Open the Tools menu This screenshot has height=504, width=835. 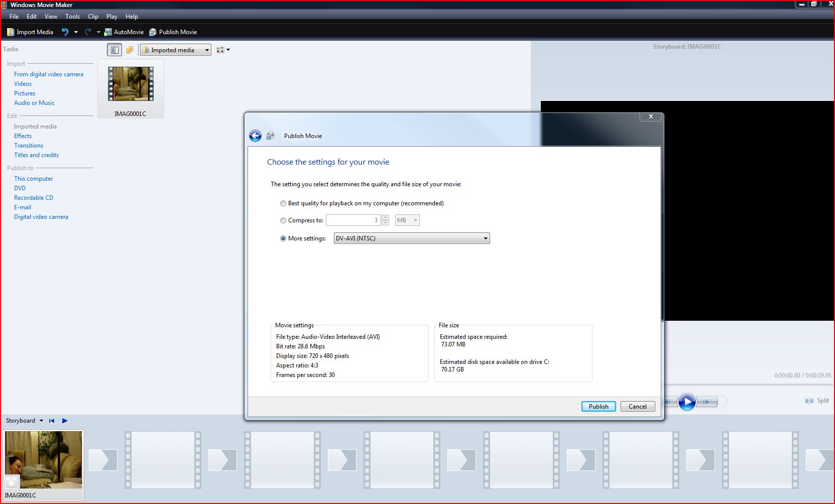tap(72, 17)
